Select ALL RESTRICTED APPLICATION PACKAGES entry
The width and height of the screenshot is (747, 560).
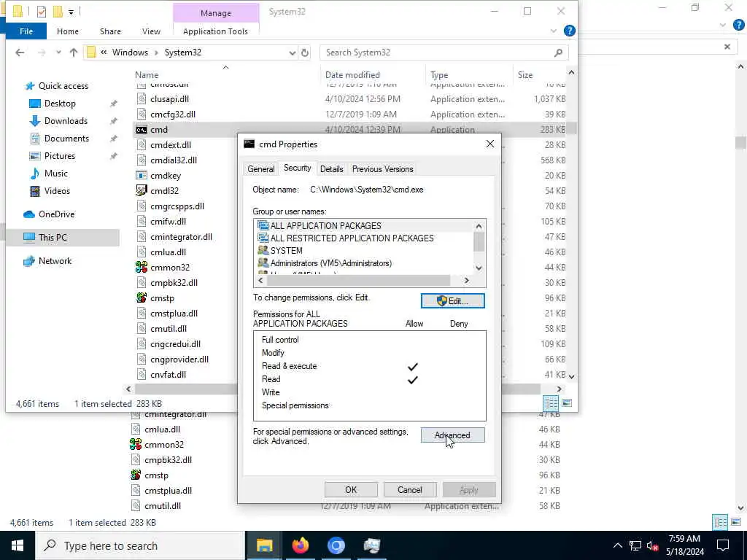352,238
